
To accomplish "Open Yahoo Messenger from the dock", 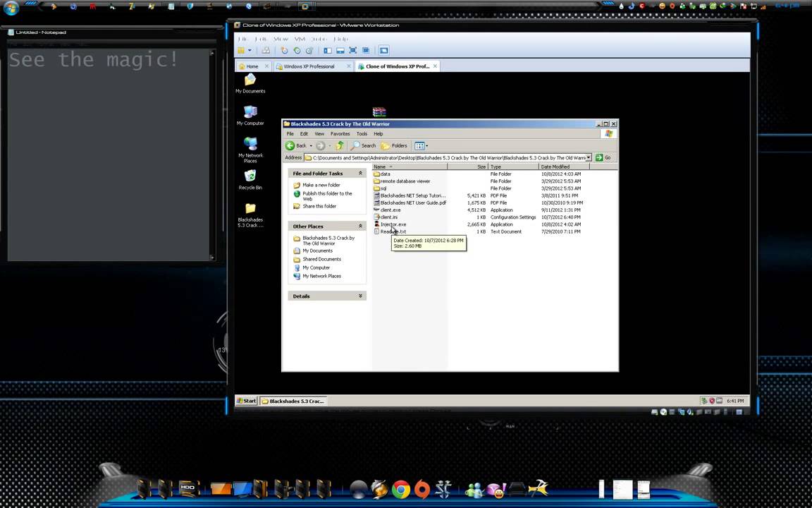I will click(496, 490).
